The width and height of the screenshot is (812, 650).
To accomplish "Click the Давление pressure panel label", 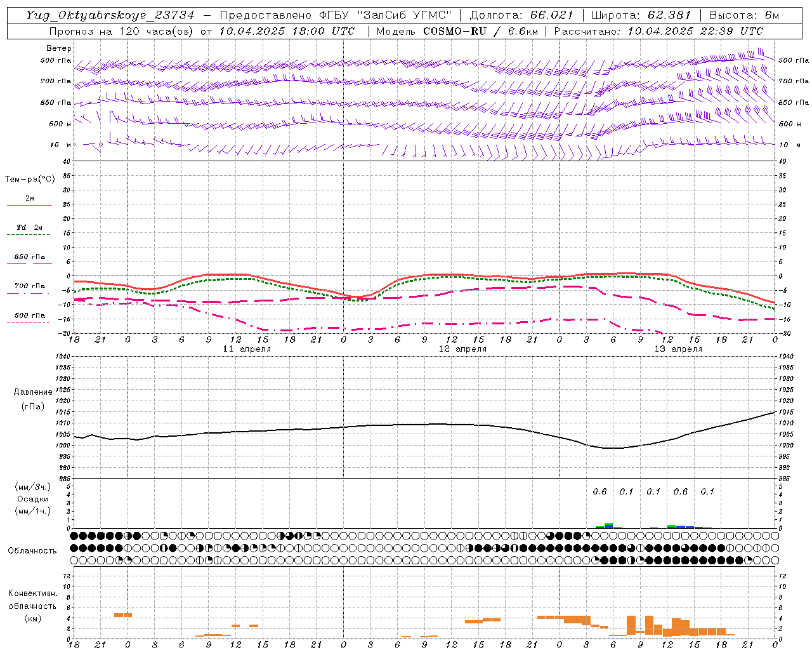I will pos(33,392).
